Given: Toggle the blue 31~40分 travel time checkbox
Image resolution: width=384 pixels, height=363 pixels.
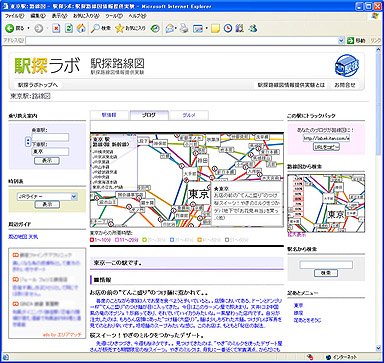Looking at the screenshot, I should pos(172,240).
